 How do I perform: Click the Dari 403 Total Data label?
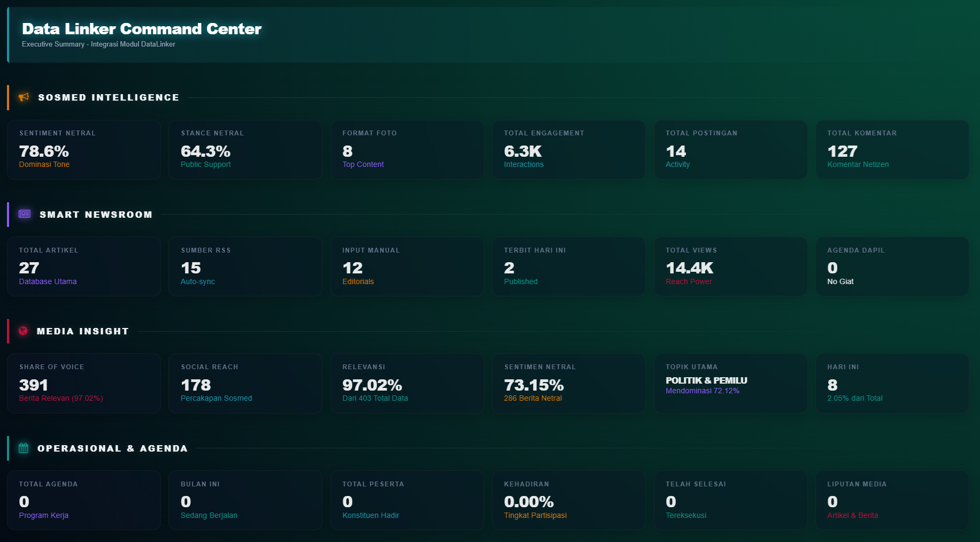(x=375, y=399)
